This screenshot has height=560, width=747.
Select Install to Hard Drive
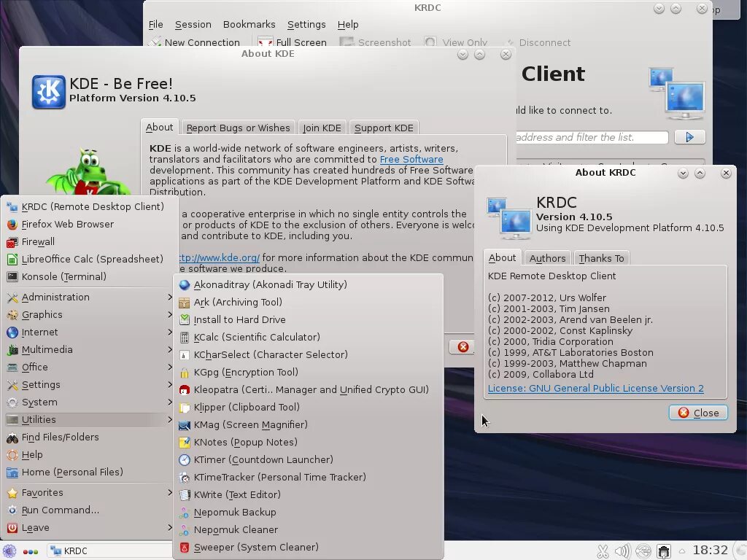(x=309, y=320)
